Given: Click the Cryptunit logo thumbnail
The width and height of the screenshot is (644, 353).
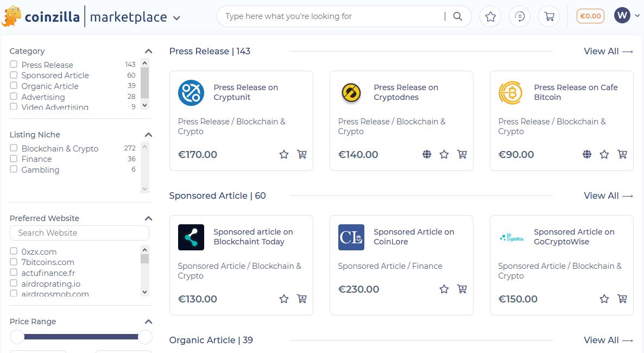Looking at the screenshot, I should (x=191, y=92).
